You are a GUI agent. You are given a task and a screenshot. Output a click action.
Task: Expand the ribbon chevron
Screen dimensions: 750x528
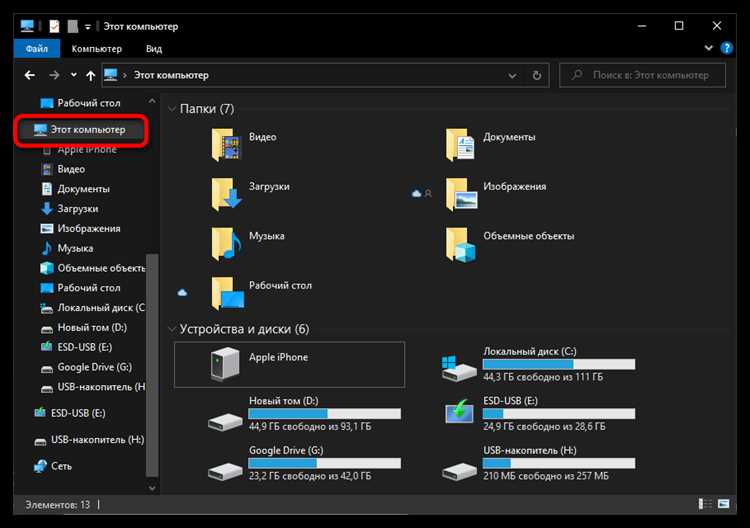point(708,48)
